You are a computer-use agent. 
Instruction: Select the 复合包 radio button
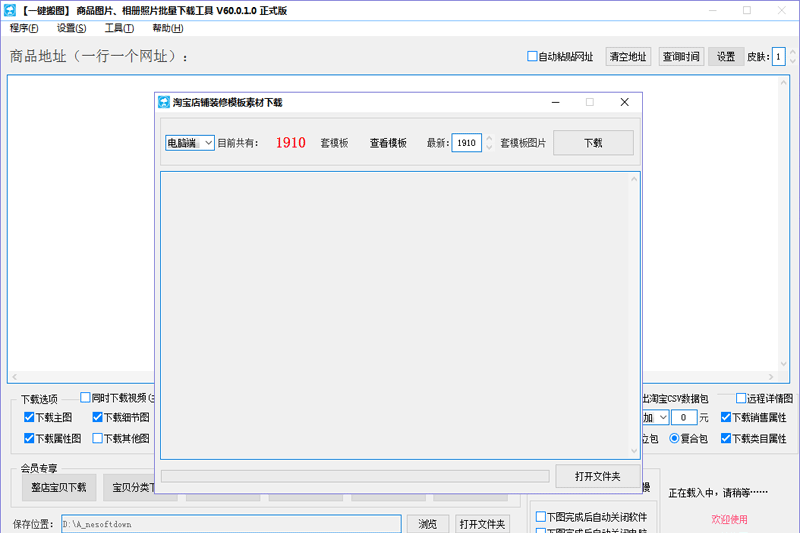674,438
